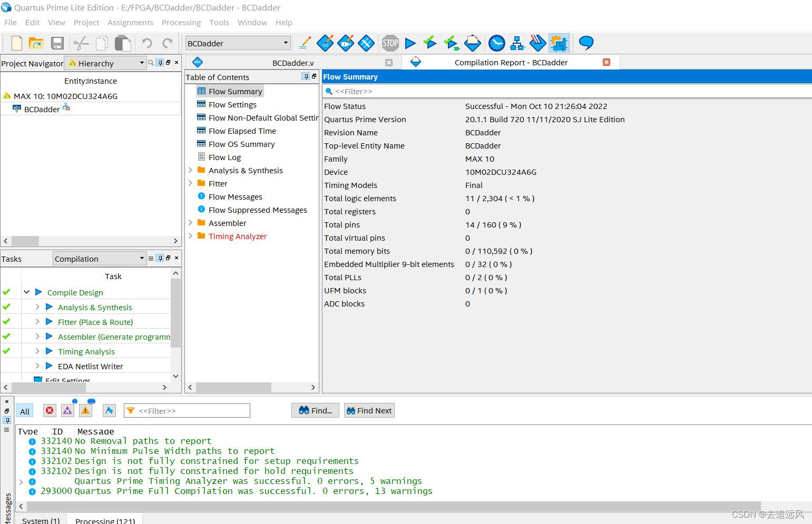
Task: Collapse the Compile Design task
Action: 26,292
